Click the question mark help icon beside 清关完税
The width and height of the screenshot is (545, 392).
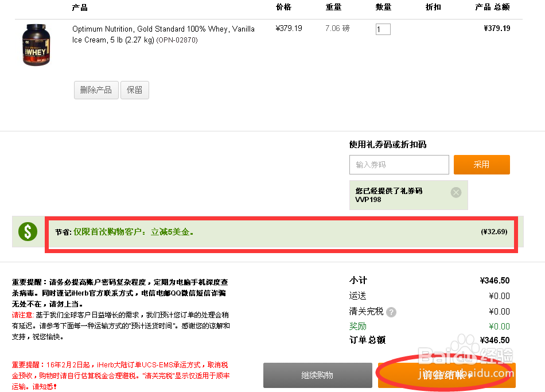(391, 312)
